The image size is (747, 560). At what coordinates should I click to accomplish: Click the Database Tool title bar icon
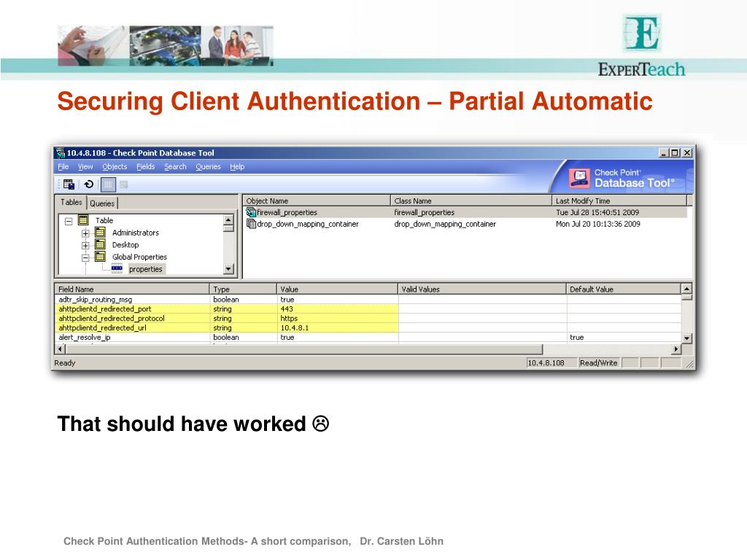tap(60, 153)
